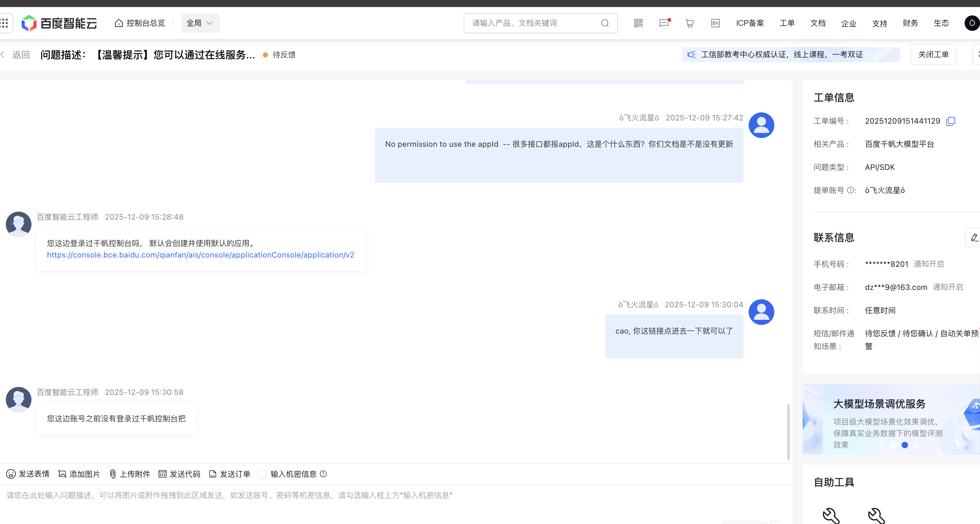Enable the 输入机密信息 checkbox
Viewport: 980px width, 524px height.
[262, 474]
